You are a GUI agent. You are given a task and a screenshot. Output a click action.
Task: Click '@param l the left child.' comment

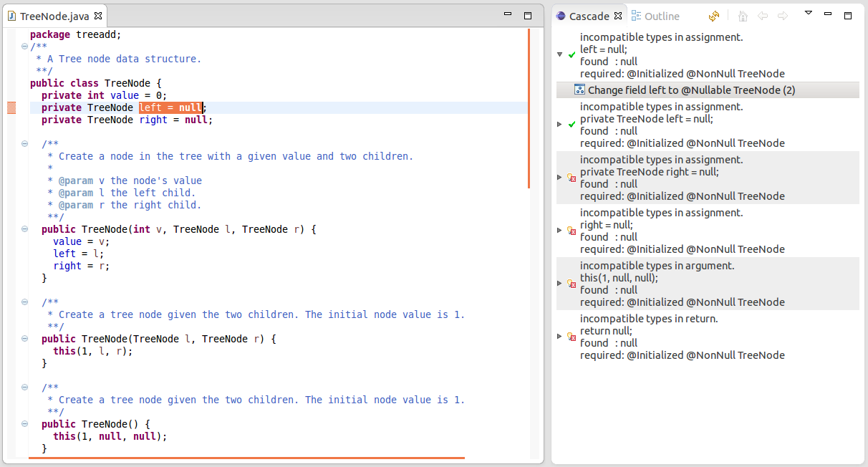tap(127, 193)
